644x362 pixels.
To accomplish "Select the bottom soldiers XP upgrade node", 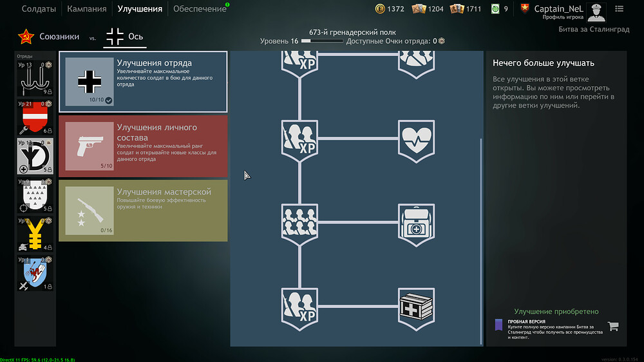I will (300, 309).
